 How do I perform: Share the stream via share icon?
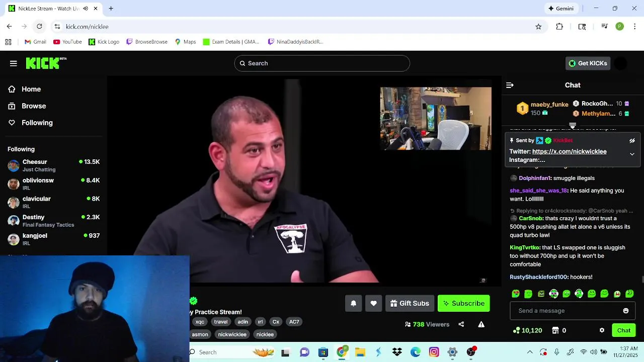coord(461,324)
